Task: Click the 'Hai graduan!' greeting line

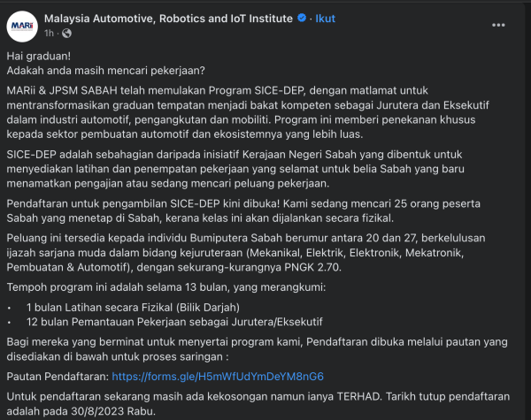Action: click(x=35, y=55)
